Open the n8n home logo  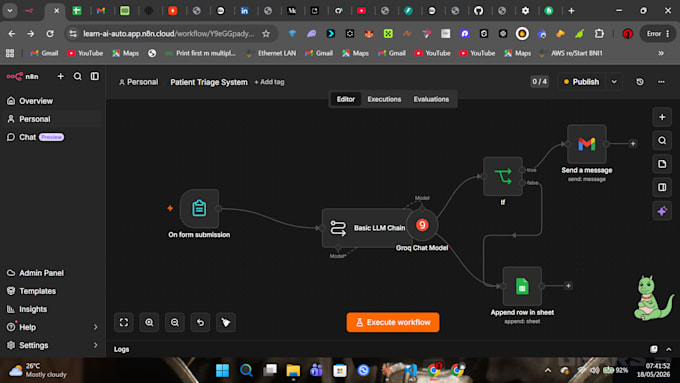tap(23, 76)
